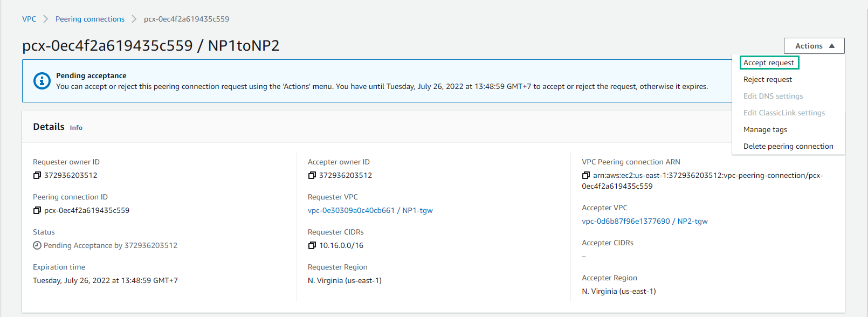The height and width of the screenshot is (317, 868).
Task: Go to VPC breadcrumb link
Action: [x=29, y=19]
